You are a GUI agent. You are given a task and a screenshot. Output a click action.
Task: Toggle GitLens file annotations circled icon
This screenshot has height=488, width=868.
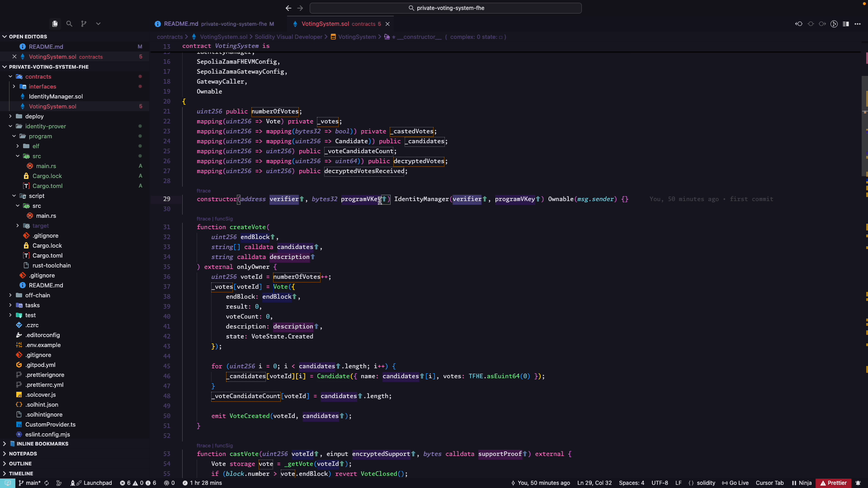click(834, 24)
